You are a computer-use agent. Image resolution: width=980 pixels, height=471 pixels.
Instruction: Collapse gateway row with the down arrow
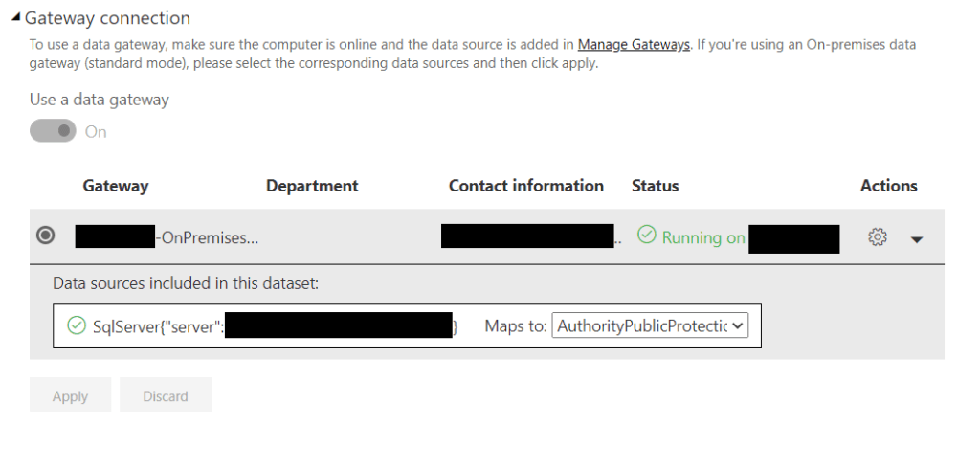[916, 239]
